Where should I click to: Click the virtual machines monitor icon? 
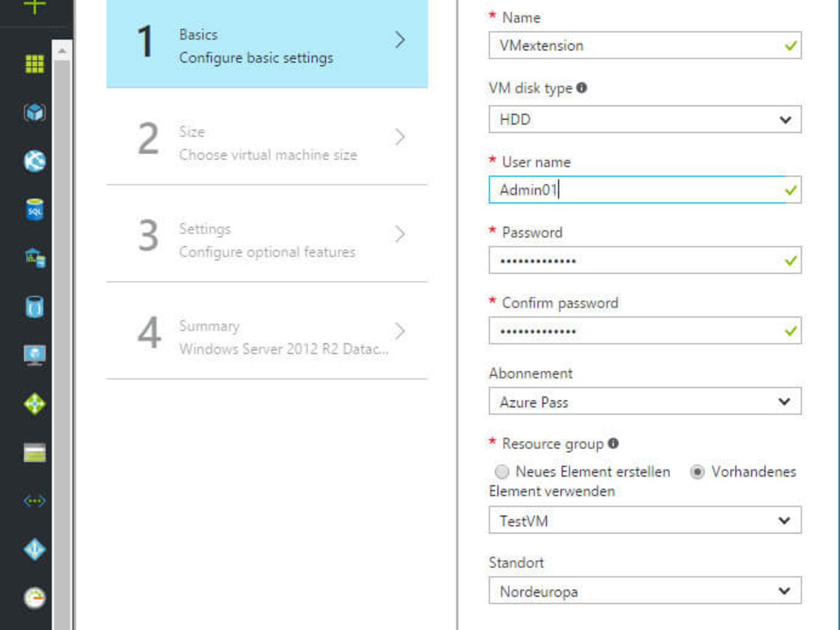(35, 355)
